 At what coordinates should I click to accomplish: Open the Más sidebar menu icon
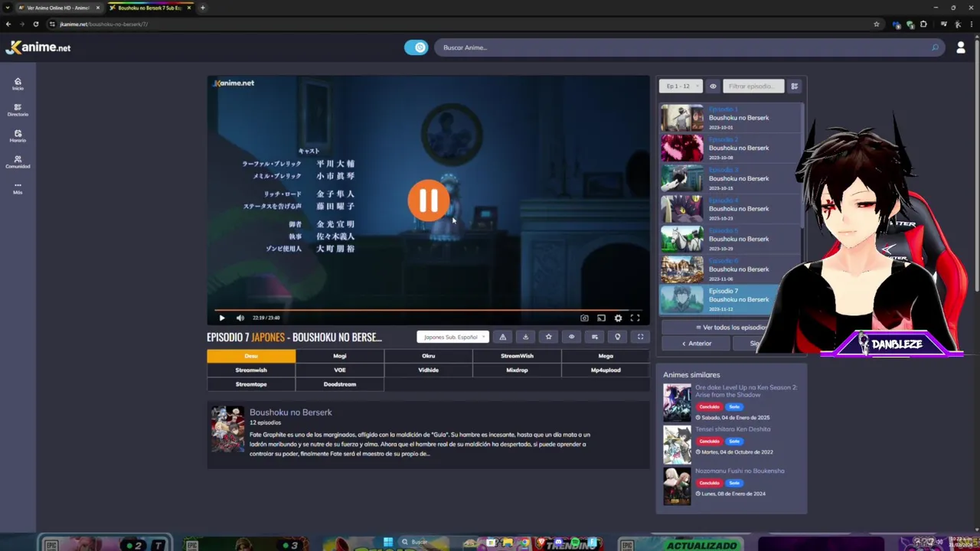pyautogui.click(x=18, y=187)
